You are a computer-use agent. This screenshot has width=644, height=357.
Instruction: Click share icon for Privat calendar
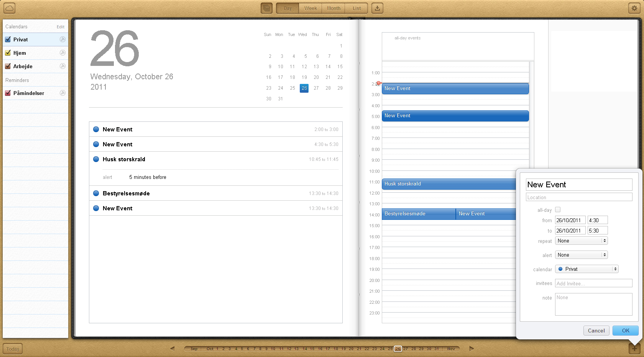62,39
